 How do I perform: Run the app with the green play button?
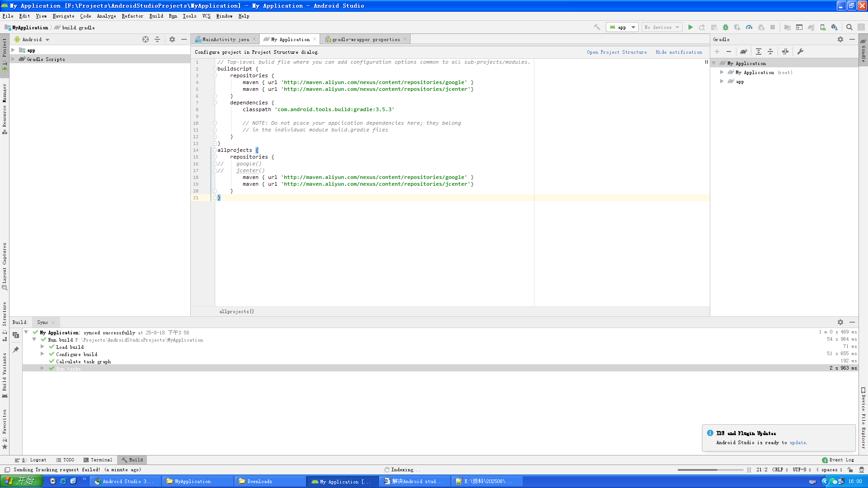[690, 27]
